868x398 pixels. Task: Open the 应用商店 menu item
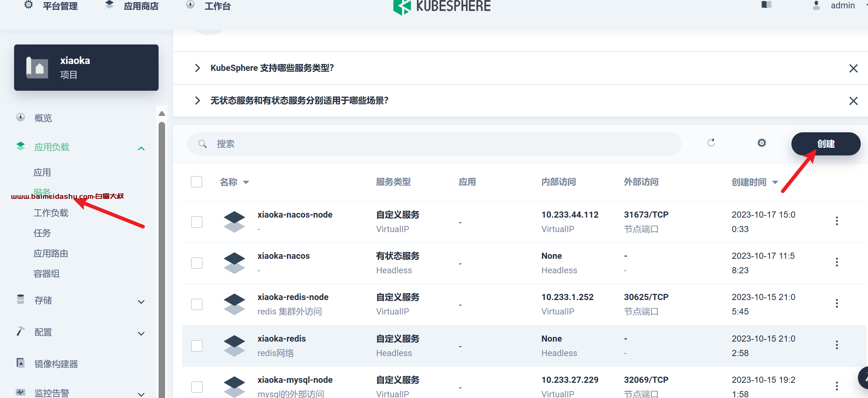click(x=132, y=5)
